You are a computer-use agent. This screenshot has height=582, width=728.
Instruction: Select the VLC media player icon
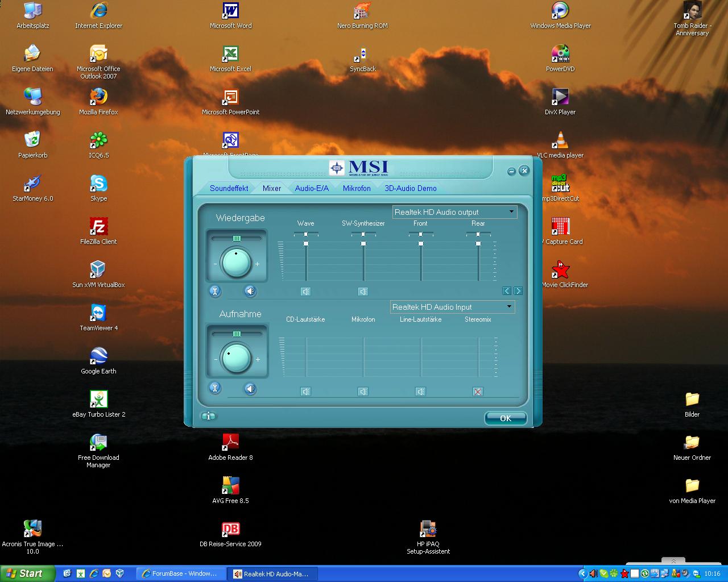[x=560, y=145]
